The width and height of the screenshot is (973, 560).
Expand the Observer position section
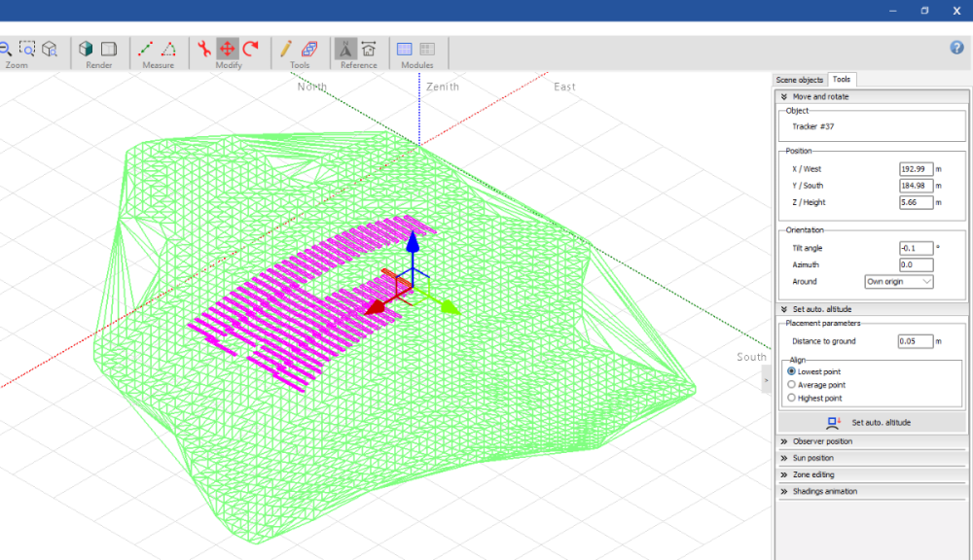822,441
